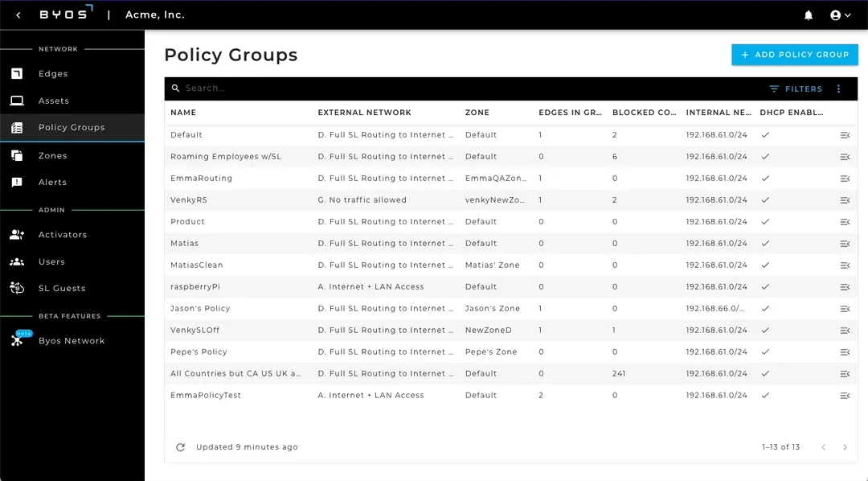Viewport: 868px width, 481px height.
Task: Open row menu for EmmaPolicyTest
Action: [845, 396]
